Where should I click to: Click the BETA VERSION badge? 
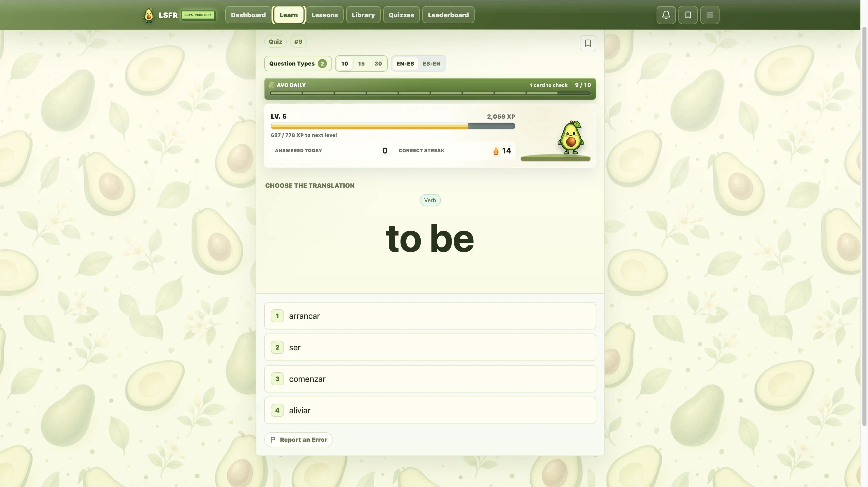point(198,15)
